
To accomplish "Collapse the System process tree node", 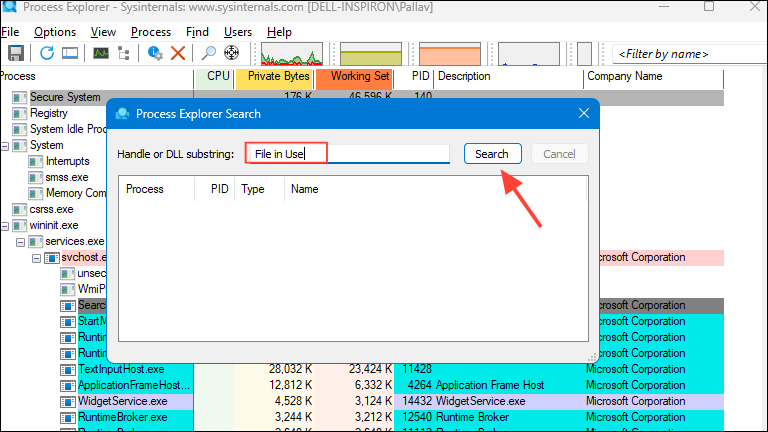I will click(x=5, y=145).
